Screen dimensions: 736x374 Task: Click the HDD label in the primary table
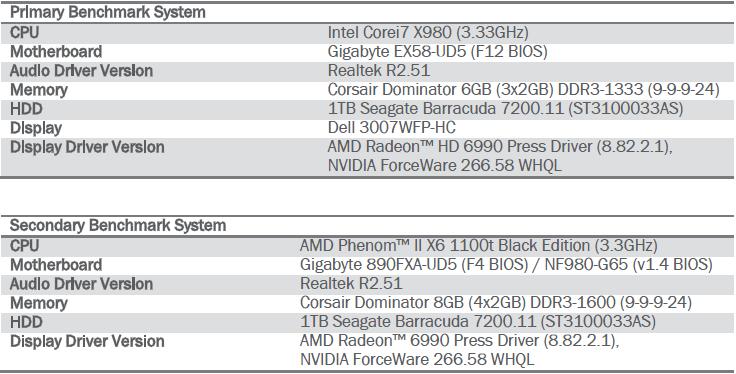(26, 109)
